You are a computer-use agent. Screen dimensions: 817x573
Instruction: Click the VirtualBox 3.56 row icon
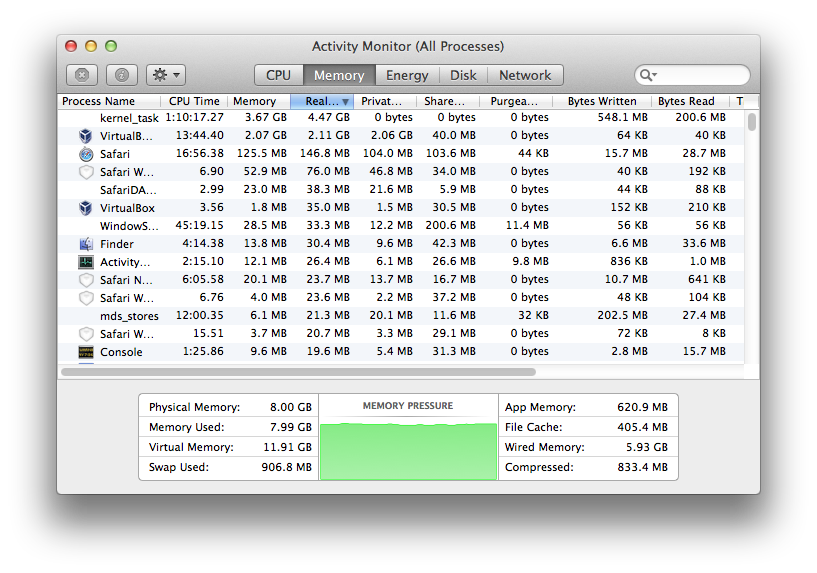[85, 208]
